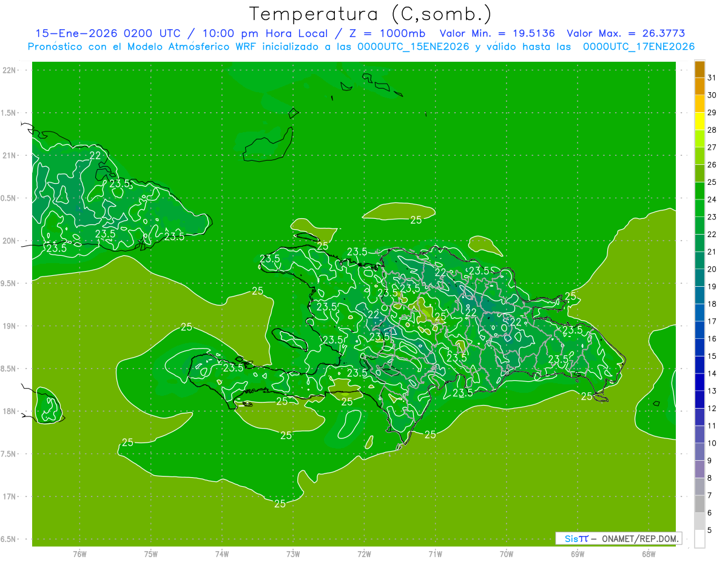Select the valid-until time 0000UTC_17ENE2026
The image size is (728, 562).
pyautogui.click(x=639, y=47)
